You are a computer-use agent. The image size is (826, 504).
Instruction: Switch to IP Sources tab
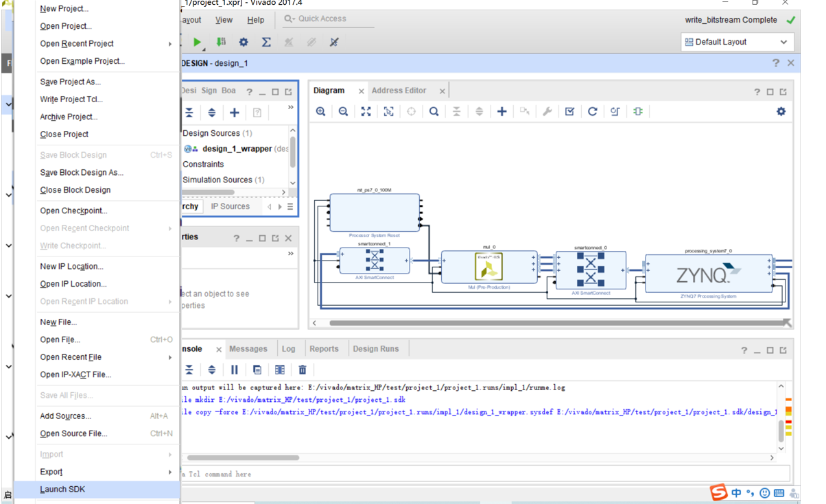point(230,206)
